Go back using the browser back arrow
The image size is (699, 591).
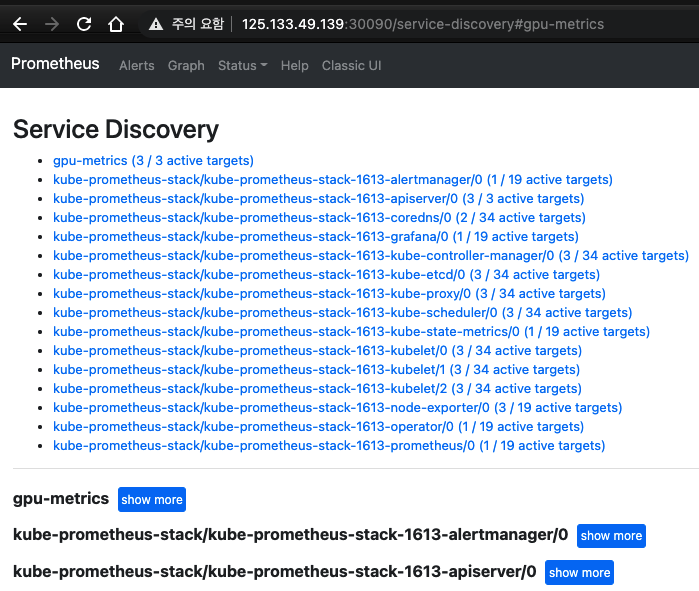(x=20, y=24)
